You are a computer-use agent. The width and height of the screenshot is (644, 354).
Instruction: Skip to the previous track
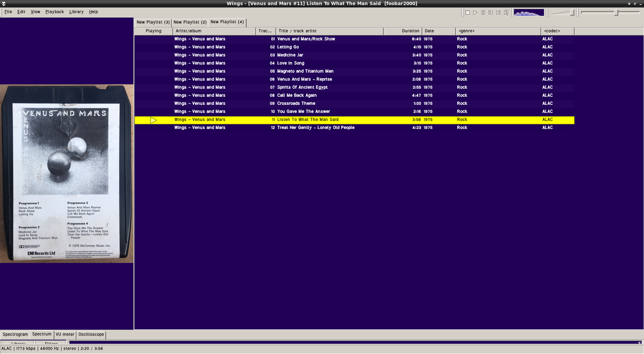coord(491,12)
